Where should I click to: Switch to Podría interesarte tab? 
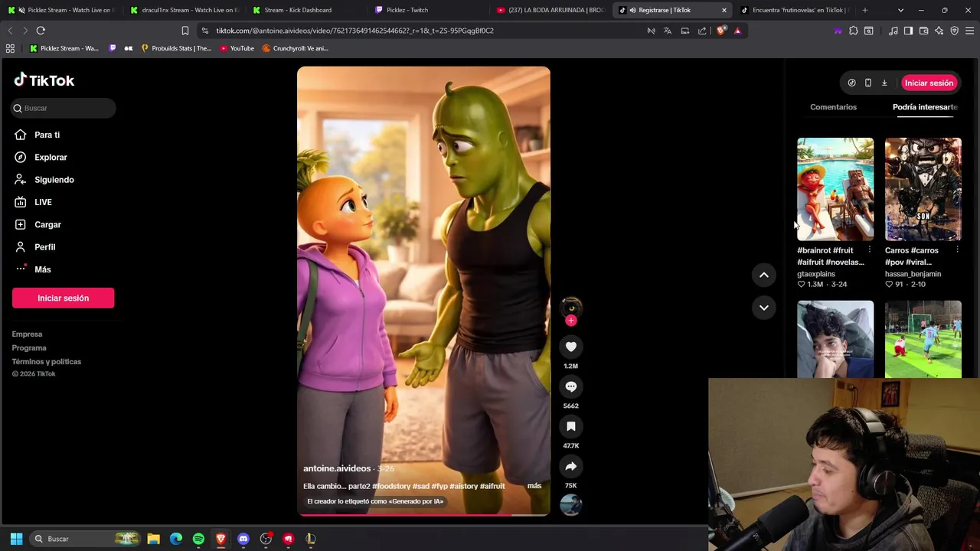[x=925, y=107]
